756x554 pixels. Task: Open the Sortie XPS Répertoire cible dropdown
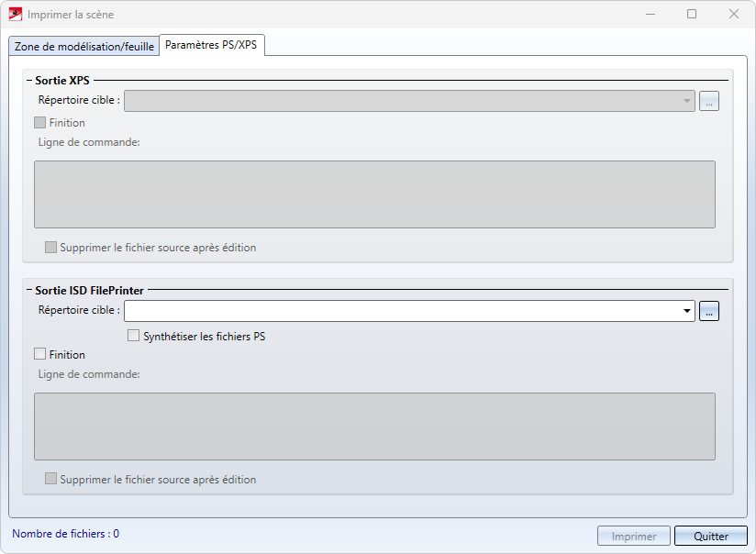tap(686, 101)
